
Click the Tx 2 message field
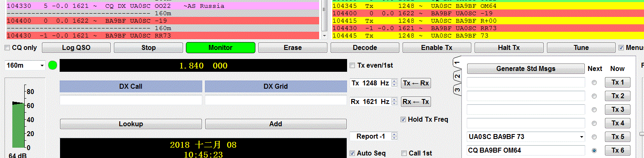(x=526, y=96)
